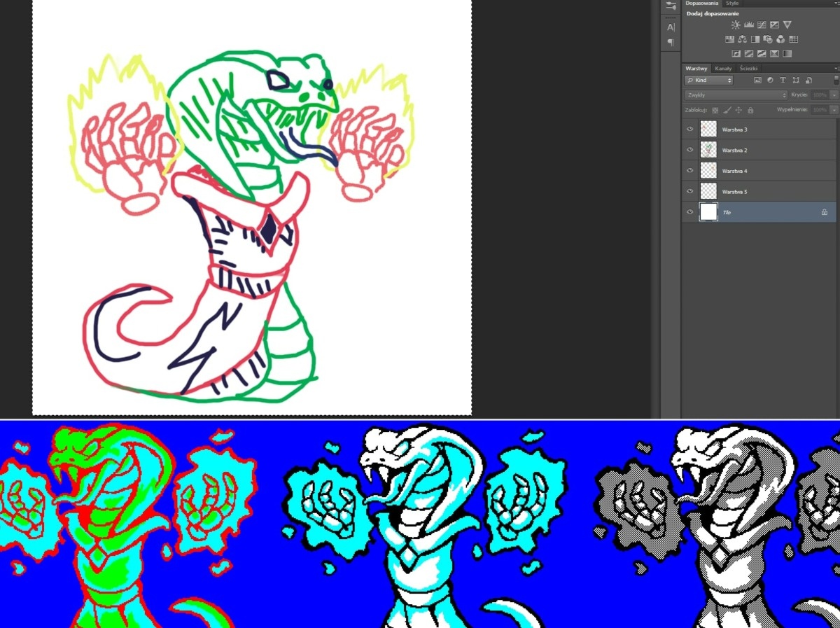Add a Color Lookup adjustment
840x628 pixels.
pyautogui.click(x=793, y=39)
